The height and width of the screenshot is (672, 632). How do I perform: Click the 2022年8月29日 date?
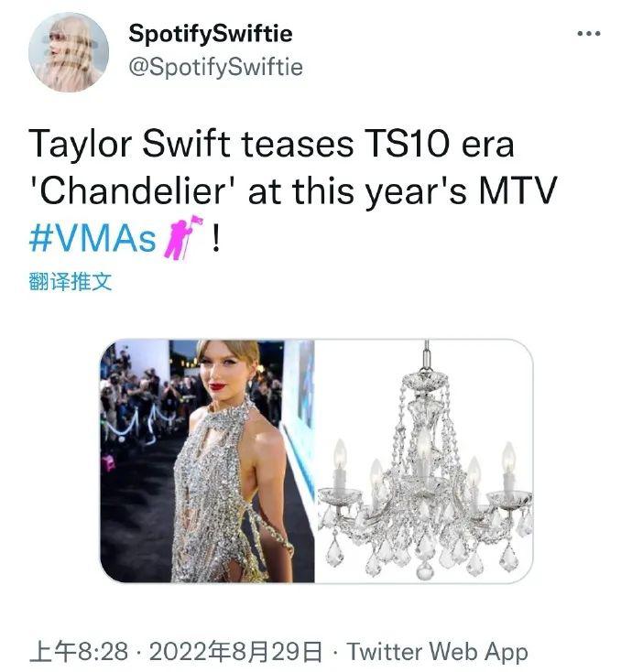coord(235,652)
